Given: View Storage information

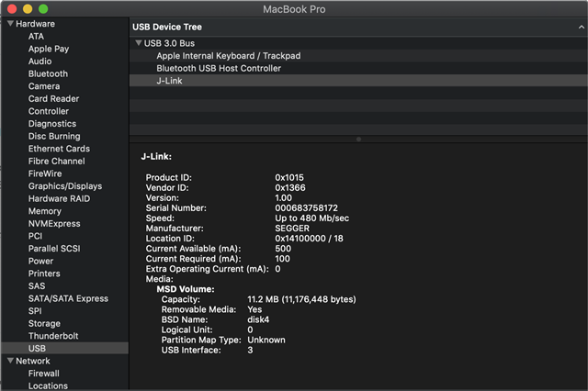Looking at the screenshot, I should [44, 323].
